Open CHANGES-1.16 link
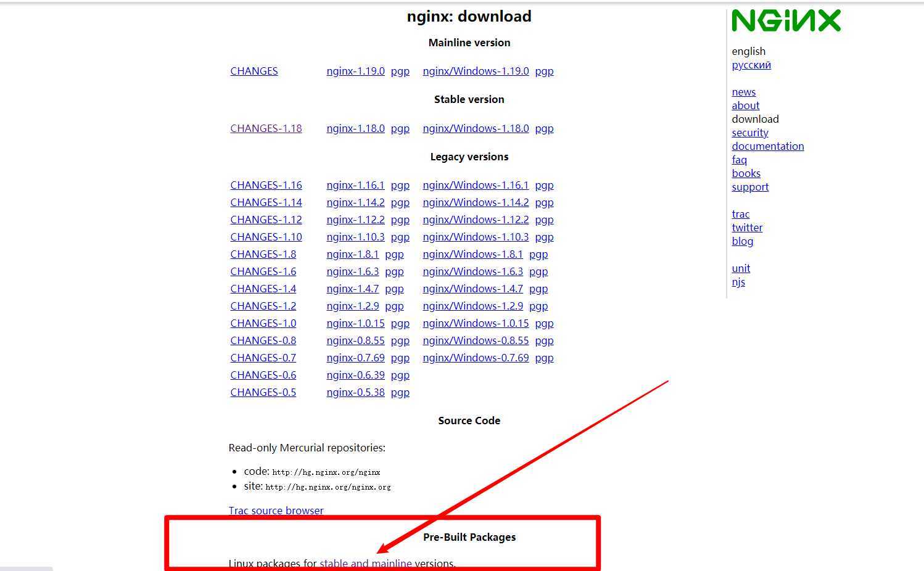The image size is (924, 571). click(266, 185)
